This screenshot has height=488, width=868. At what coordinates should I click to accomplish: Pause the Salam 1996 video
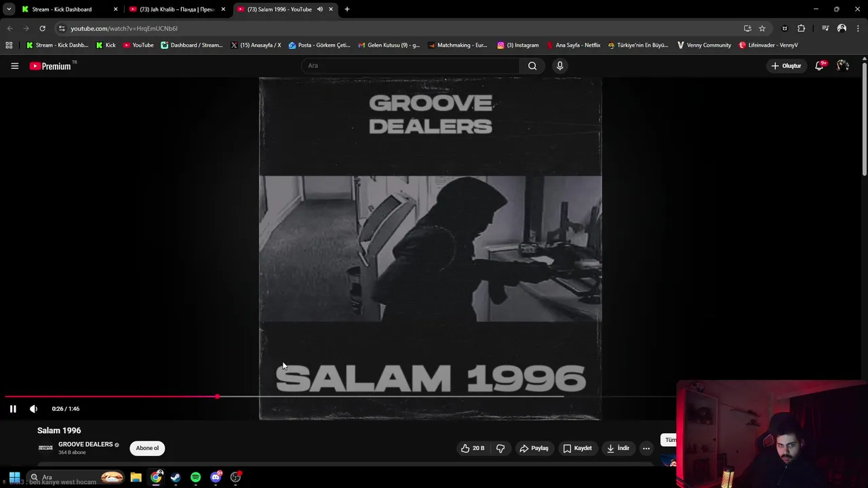point(13,409)
